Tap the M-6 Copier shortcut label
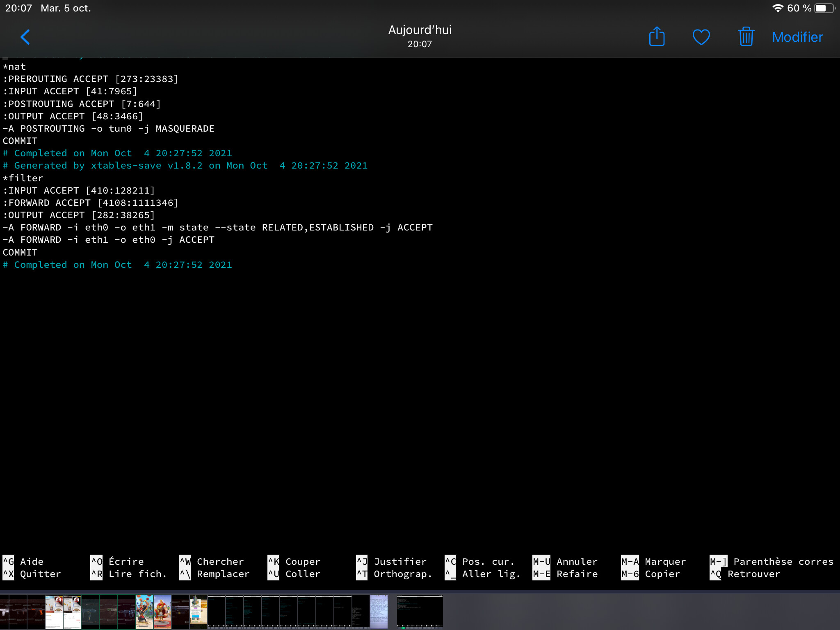The image size is (840, 630). [651, 574]
